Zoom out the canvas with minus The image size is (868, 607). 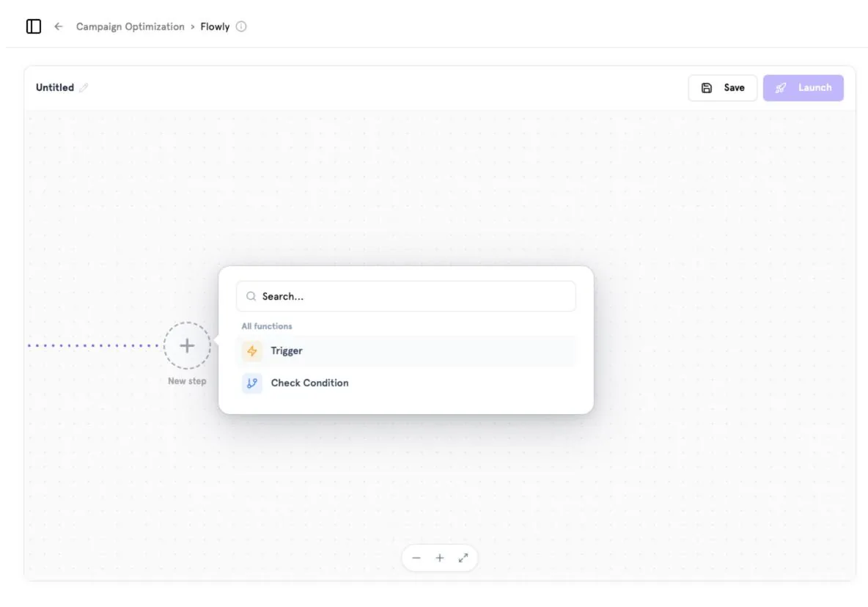click(416, 558)
